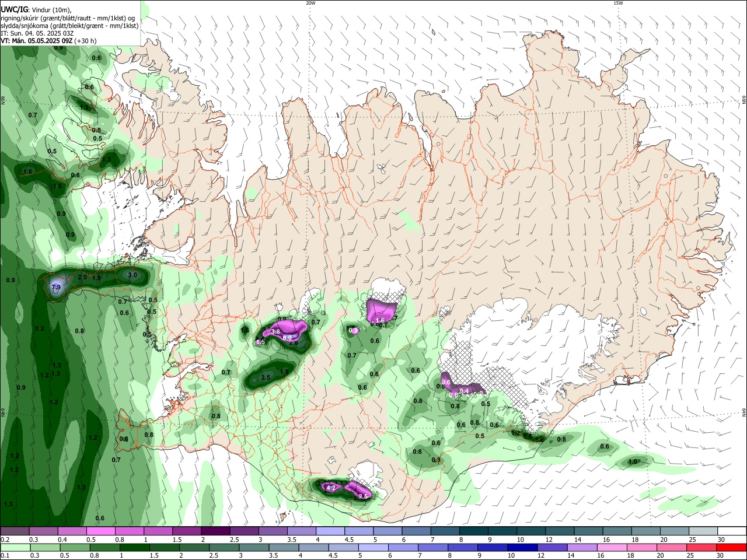Click the '1.0' value over the southeast sea

click(632, 461)
